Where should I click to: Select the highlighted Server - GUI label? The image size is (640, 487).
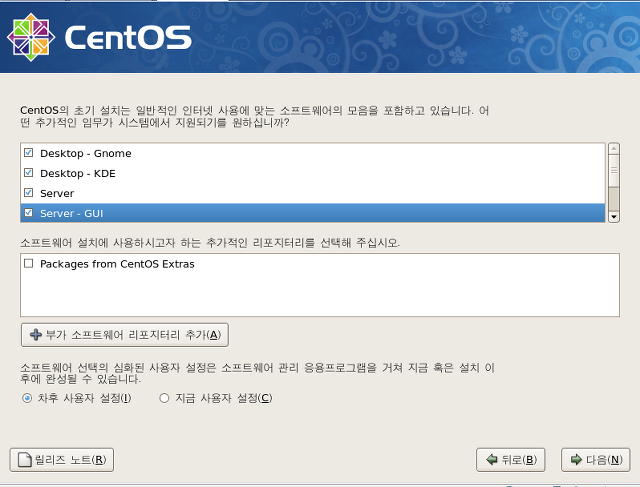(x=72, y=213)
